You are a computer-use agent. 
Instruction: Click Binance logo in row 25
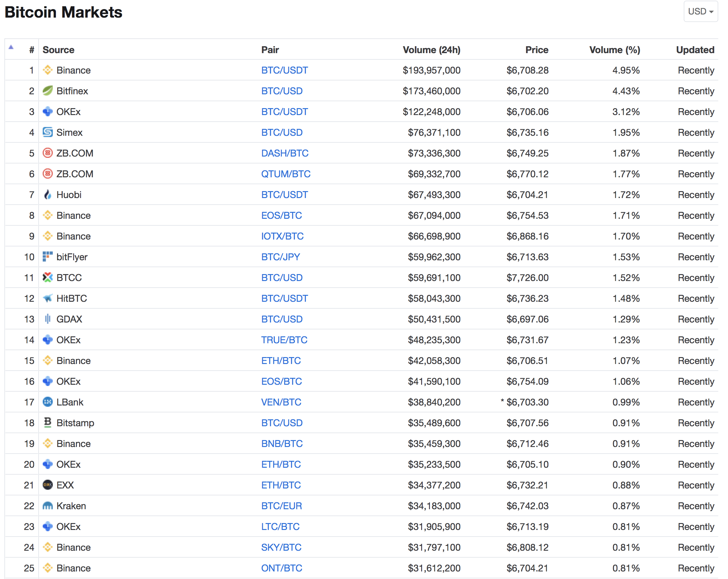pyautogui.click(x=48, y=567)
